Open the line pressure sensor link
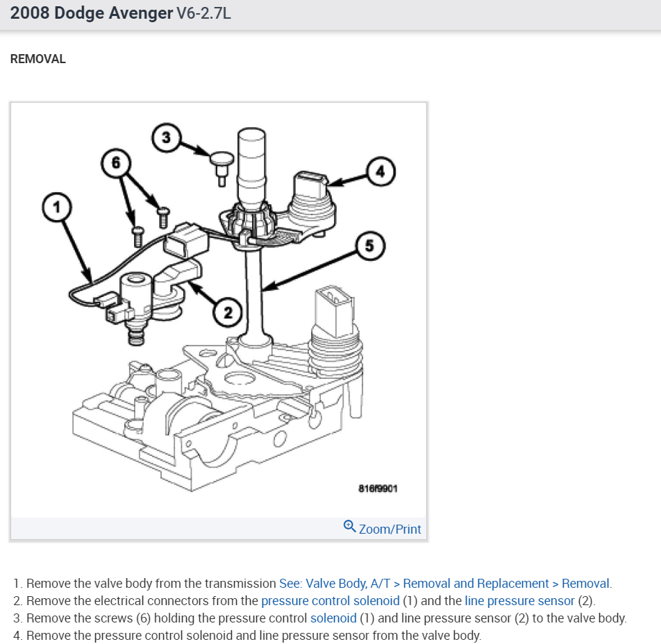 click(x=519, y=600)
